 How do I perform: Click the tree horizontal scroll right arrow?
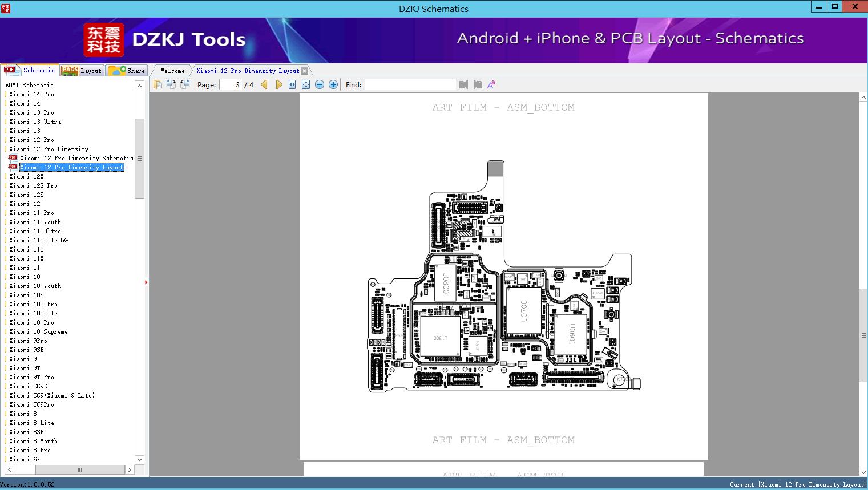(x=130, y=469)
